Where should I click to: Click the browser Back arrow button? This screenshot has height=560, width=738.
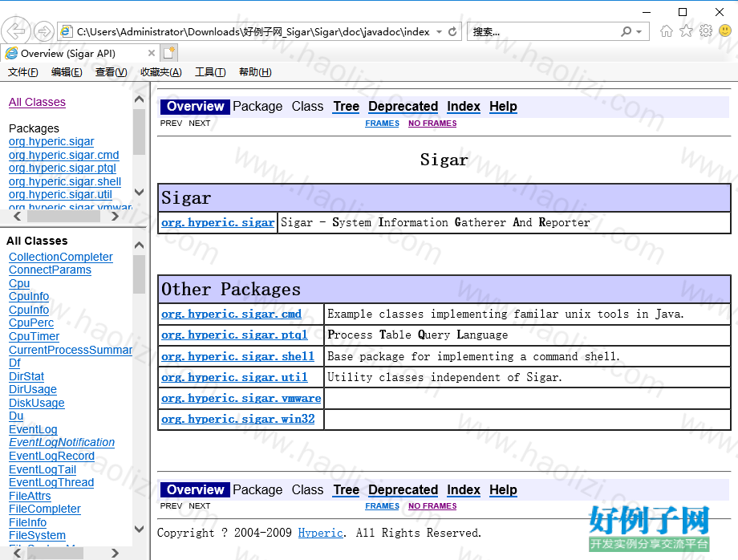pyautogui.click(x=16, y=31)
